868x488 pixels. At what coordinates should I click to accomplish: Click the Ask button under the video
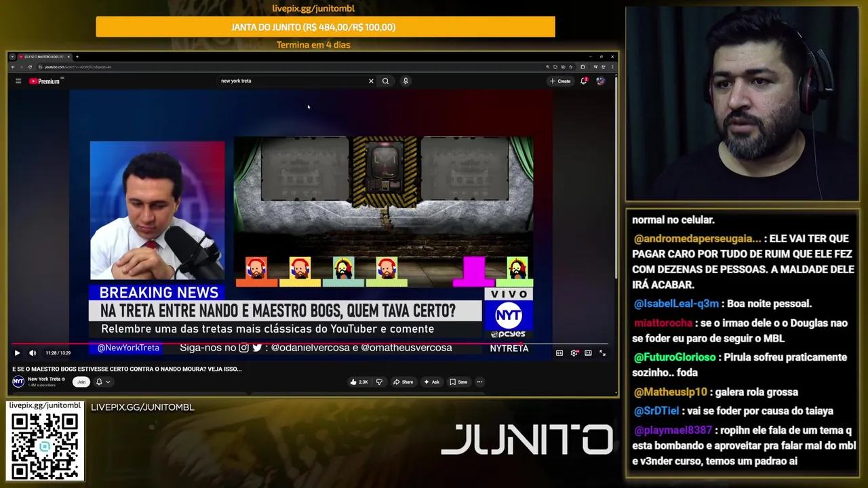point(431,382)
